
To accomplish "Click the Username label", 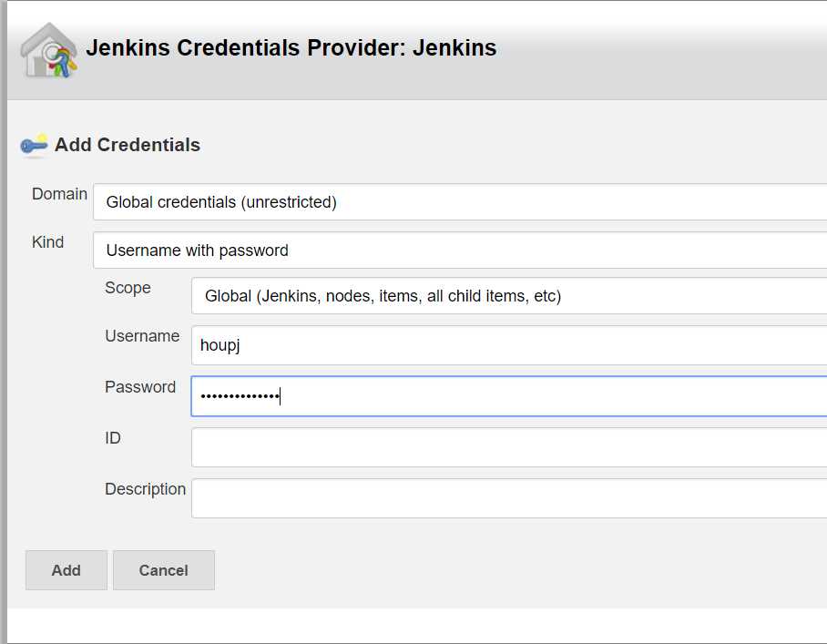I will point(142,336).
